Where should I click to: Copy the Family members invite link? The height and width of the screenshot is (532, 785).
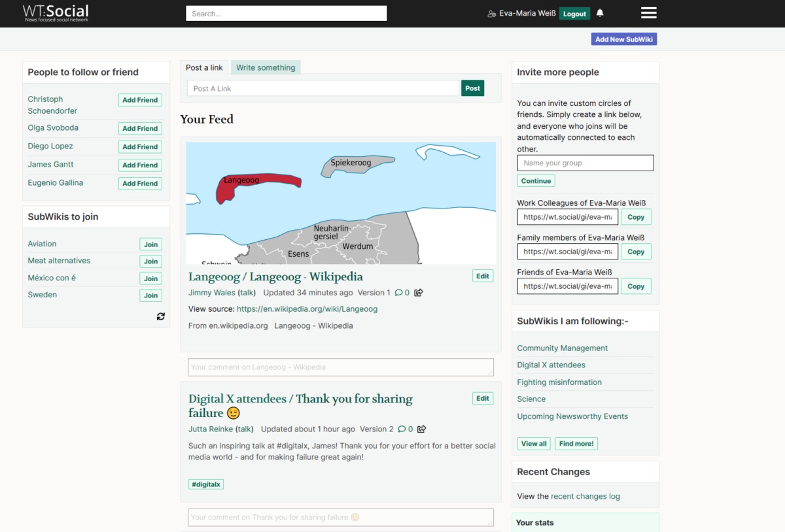coord(636,252)
